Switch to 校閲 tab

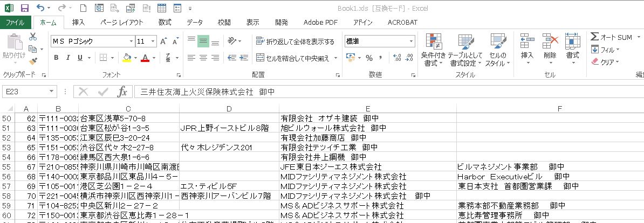point(224,23)
